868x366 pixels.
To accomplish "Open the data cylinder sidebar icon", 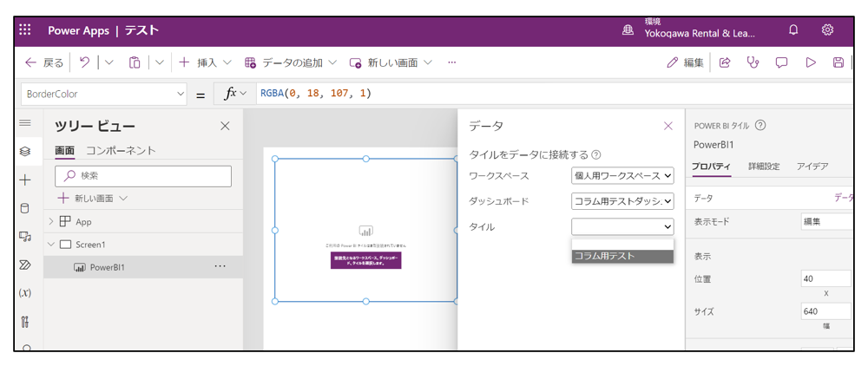I will 25,208.
